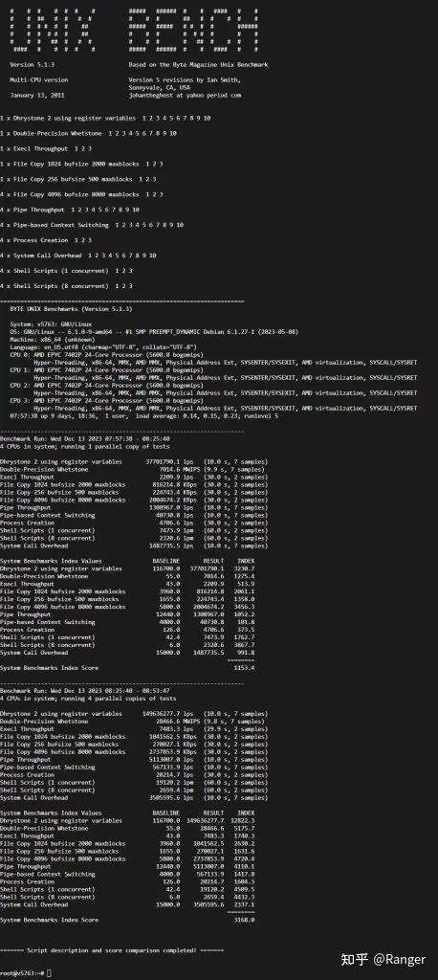Click '4 x Shell Scripts (1 concurrent)' line

pyautogui.click(x=66, y=271)
